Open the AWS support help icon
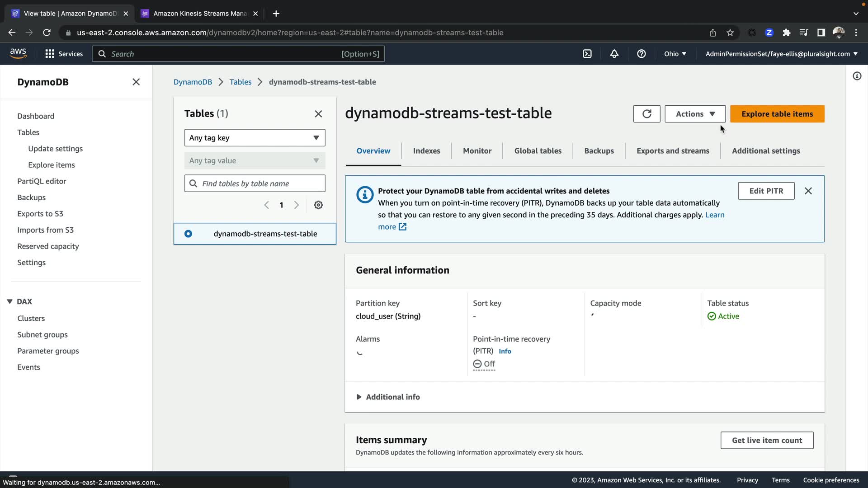 coord(641,54)
